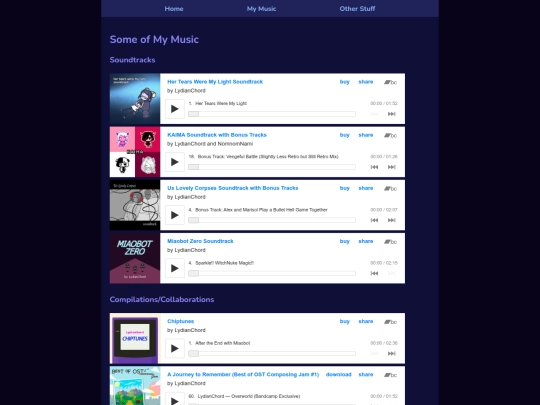Open the KAIMA Soundtrack with Bonus Tracks link
Image resolution: width=540 pixels, height=405 pixels.
217,135
